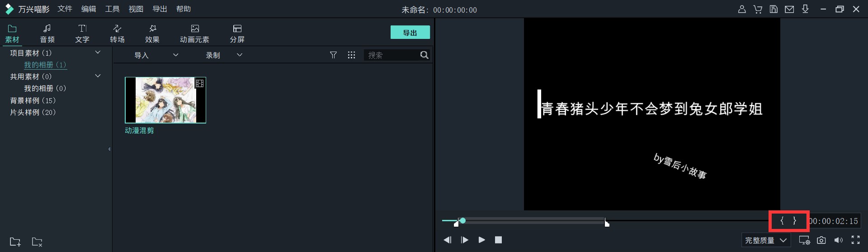
Task: Open the user account icon
Action: tap(742, 9)
